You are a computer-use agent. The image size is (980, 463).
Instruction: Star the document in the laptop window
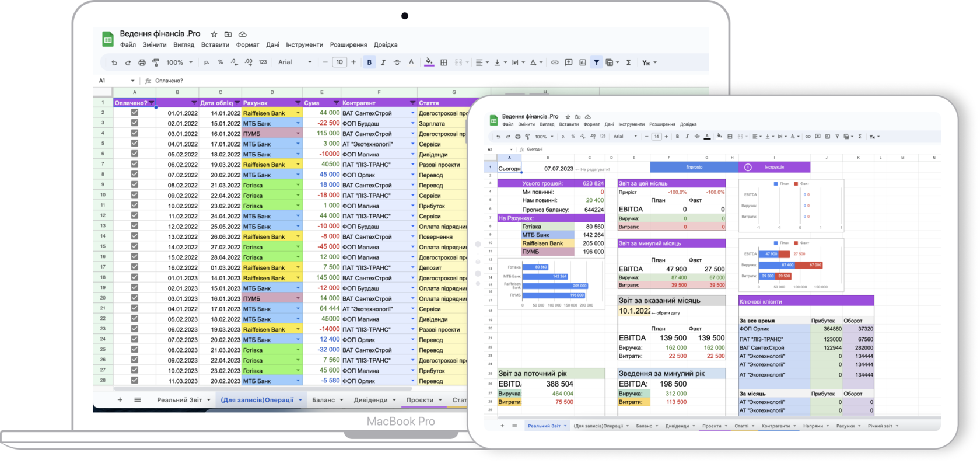pos(214,34)
